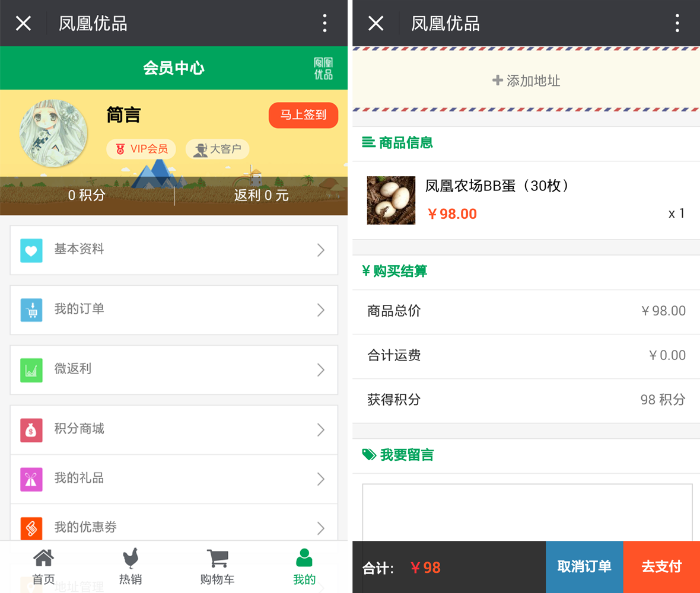Open the three-dot menu in left header
The width and height of the screenshot is (700, 593).
click(324, 23)
